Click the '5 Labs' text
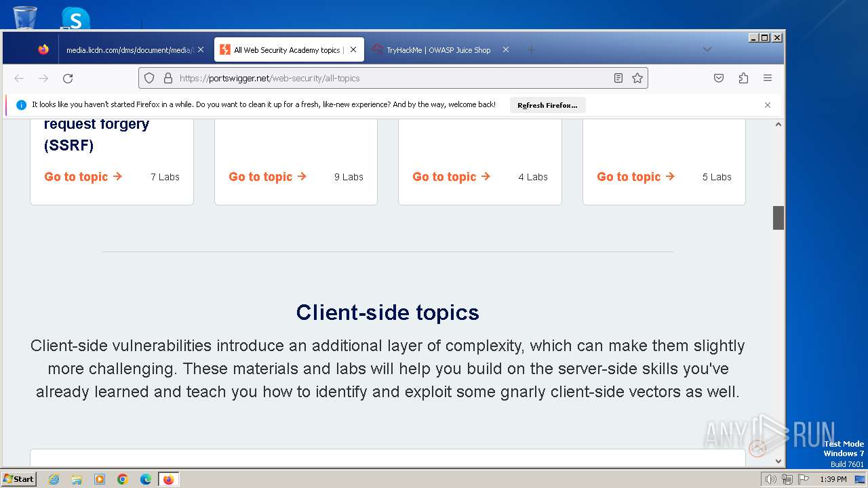Image resolution: width=868 pixels, height=488 pixels. click(x=717, y=177)
